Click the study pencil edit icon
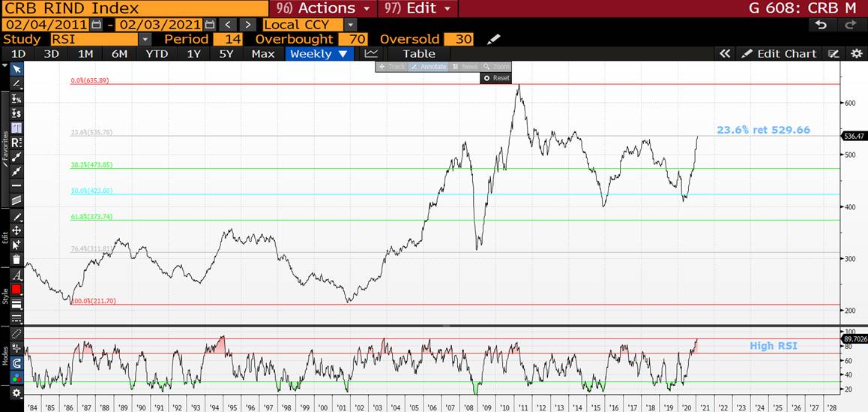The width and height of the screenshot is (868, 412). pyautogui.click(x=493, y=39)
